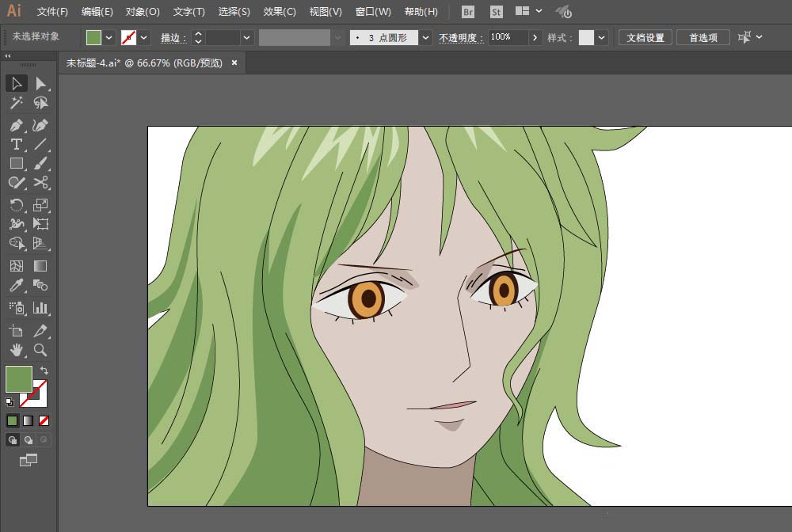Switch to the Hand tool
The width and height of the screenshot is (792, 532).
(x=16, y=350)
